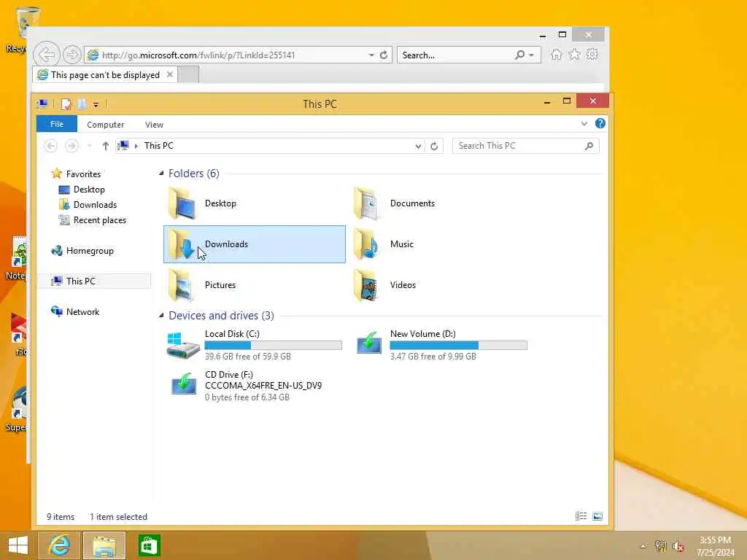Click the Favorites star in navigation pane
Screen dimensions: 747x560
click(x=57, y=174)
